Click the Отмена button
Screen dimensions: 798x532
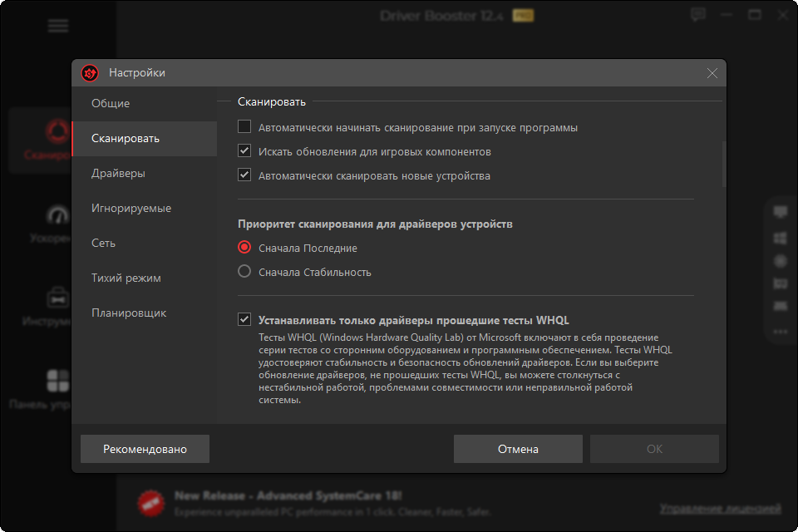(518, 449)
